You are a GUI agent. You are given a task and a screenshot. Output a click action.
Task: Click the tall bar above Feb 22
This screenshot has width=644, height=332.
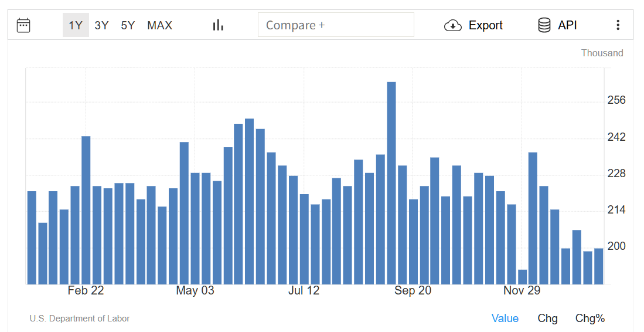click(x=86, y=210)
